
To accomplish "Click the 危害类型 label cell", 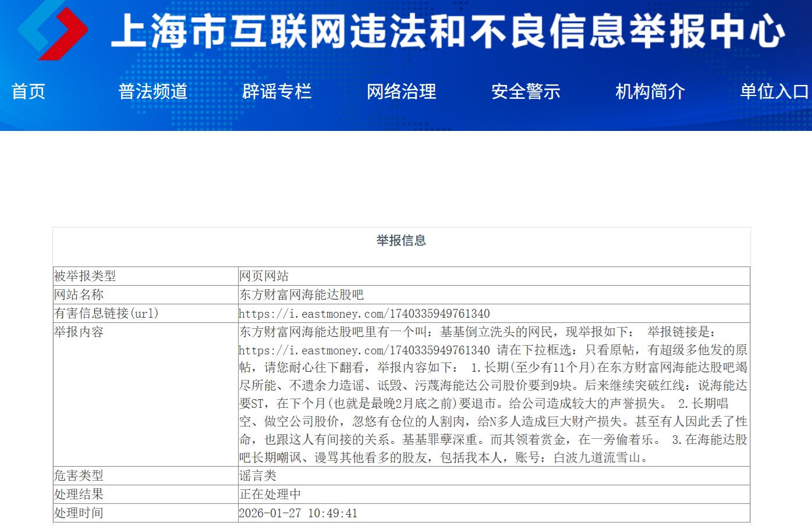I will [146, 475].
